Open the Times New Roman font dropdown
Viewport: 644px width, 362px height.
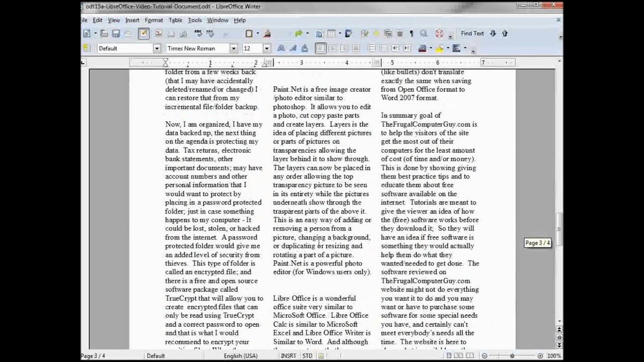(233, 48)
